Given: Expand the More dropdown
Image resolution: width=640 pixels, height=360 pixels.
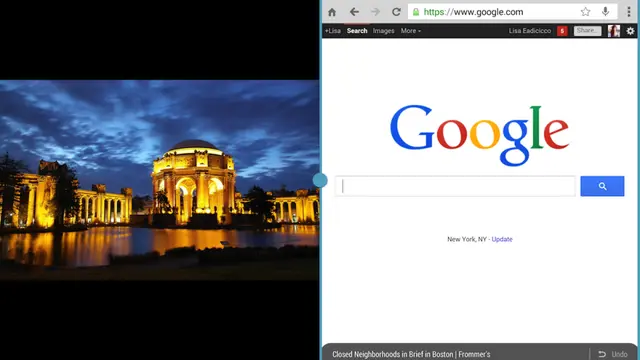Looking at the screenshot, I should coord(411,31).
